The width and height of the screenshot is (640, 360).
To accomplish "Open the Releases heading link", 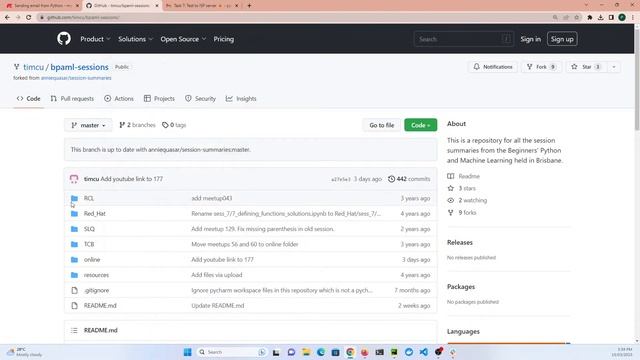I will click(460, 242).
